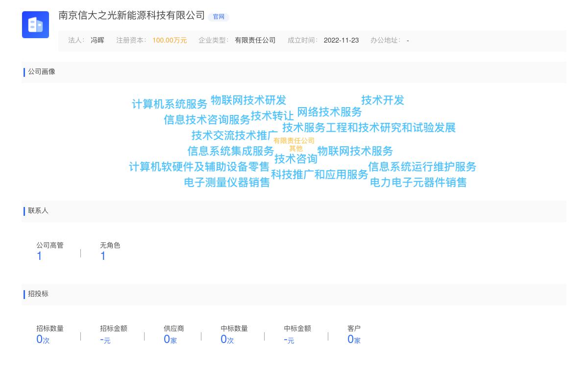Screen dimensions: 588x368
Task: Click the 科技推广和应用服务 tag
Action: point(319,175)
